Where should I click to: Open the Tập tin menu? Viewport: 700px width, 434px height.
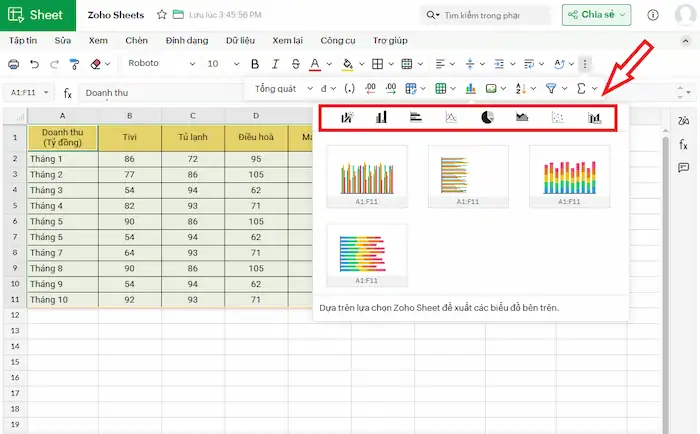coord(23,41)
